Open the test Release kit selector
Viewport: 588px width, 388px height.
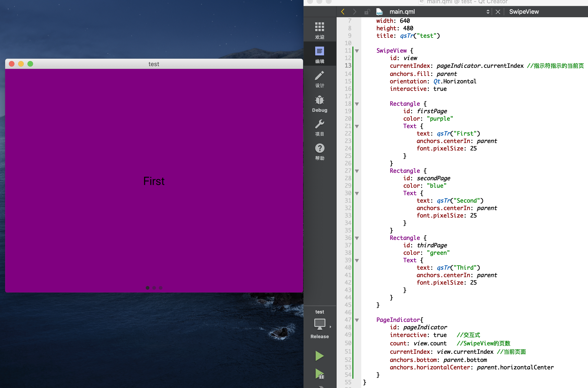319,325
